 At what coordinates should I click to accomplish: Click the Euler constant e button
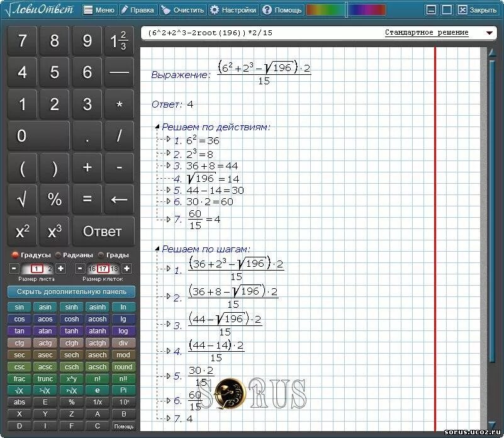[98, 390]
